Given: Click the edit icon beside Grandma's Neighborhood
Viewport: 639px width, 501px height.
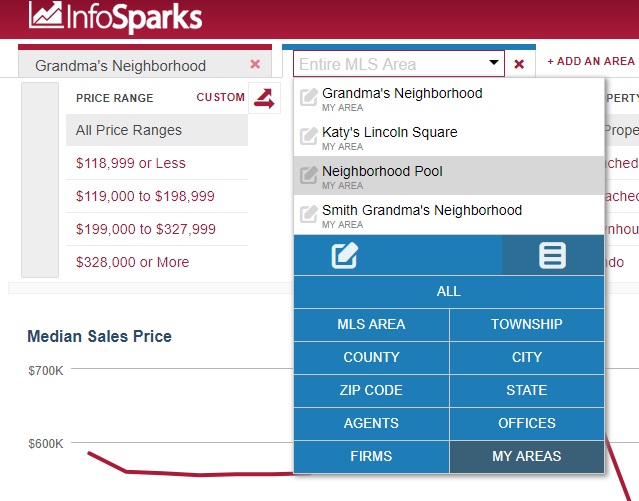Looking at the screenshot, I should tap(308, 97).
